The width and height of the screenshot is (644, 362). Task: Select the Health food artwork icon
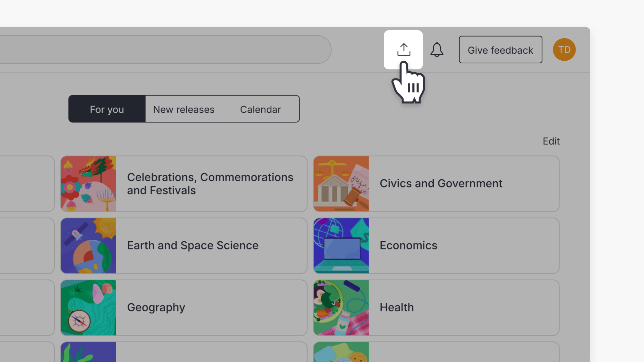(341, 307)
